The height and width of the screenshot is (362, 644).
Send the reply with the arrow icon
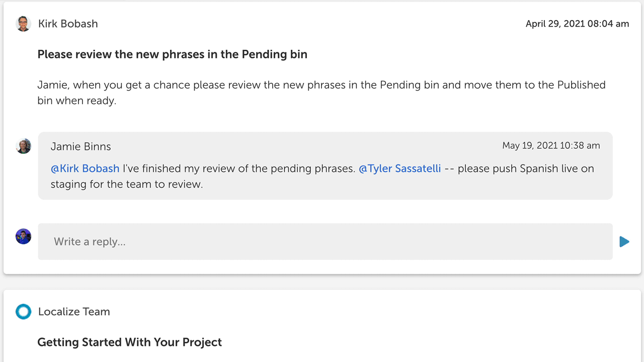point(624,242)
